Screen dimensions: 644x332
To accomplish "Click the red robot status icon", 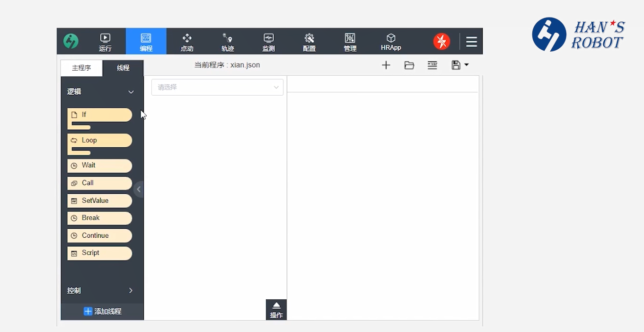I will [441, 42].
